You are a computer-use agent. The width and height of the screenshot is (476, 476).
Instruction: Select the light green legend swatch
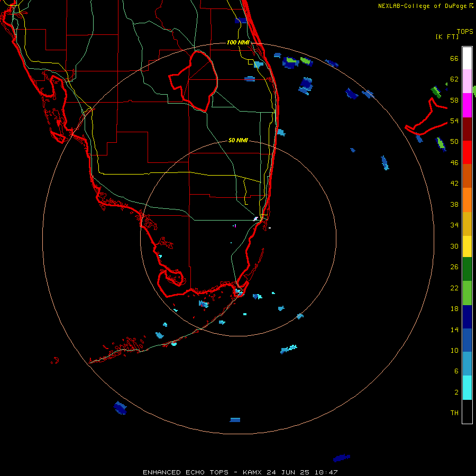tap(467, 293)
